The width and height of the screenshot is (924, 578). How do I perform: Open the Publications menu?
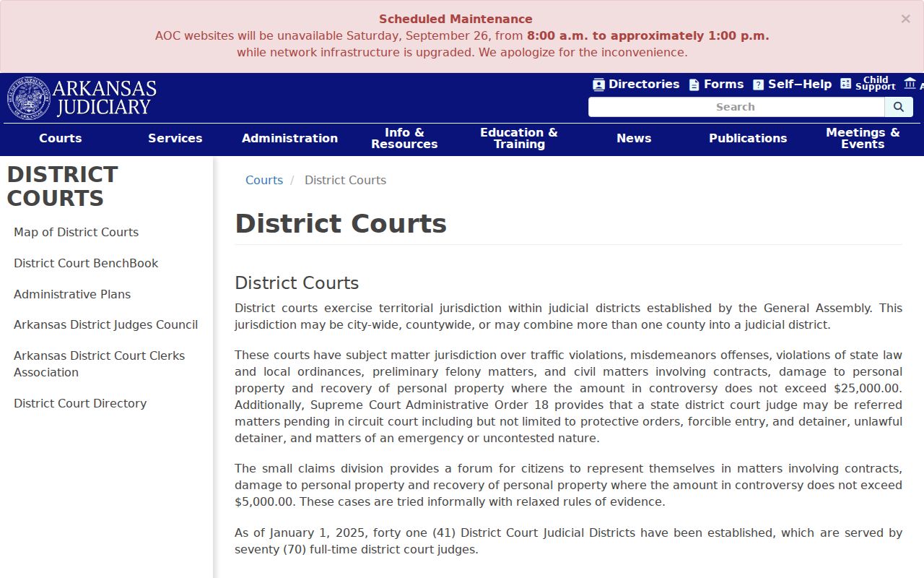point(748,139)
